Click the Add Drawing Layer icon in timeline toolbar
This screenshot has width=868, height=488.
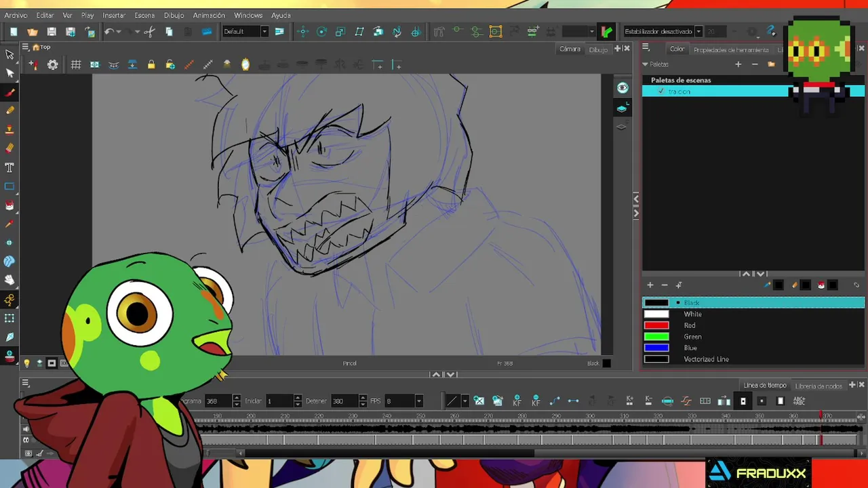coord(479,401)
